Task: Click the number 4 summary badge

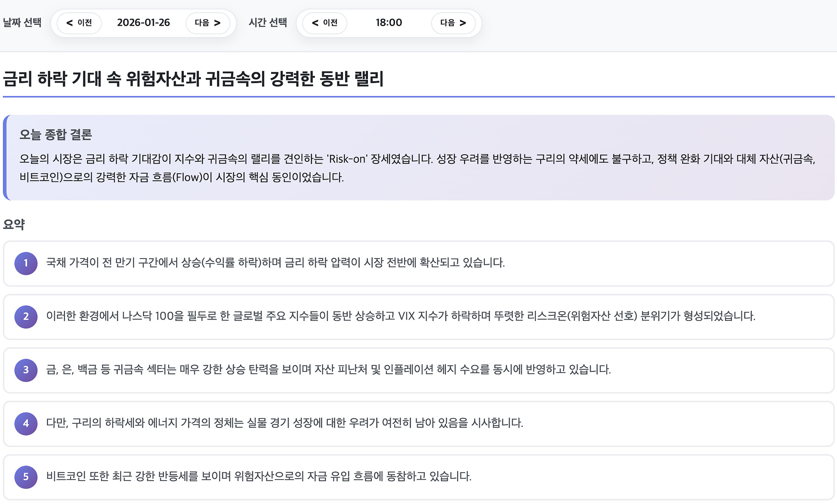Action: click(26, 423)
